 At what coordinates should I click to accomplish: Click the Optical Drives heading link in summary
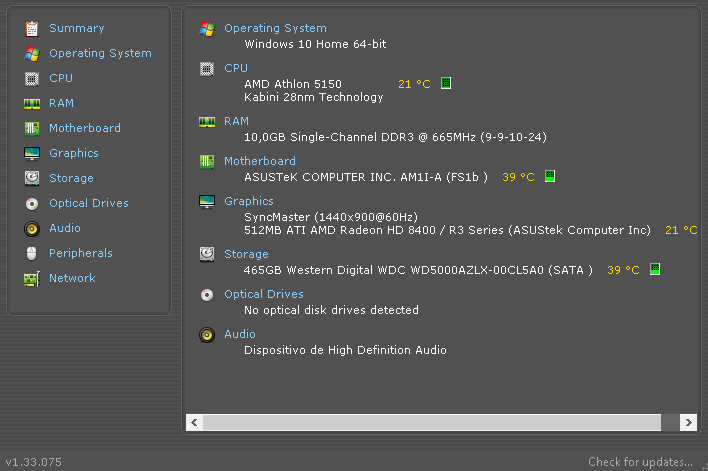point(264,294)
